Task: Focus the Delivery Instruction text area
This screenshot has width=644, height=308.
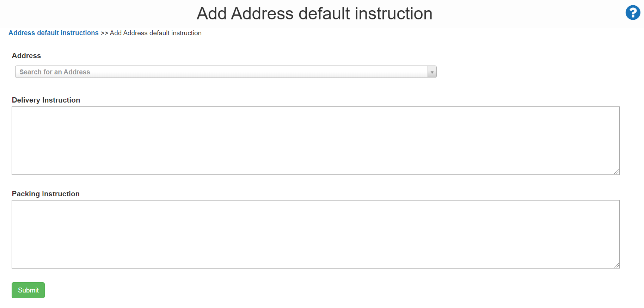Action: [x=315, y=140]
